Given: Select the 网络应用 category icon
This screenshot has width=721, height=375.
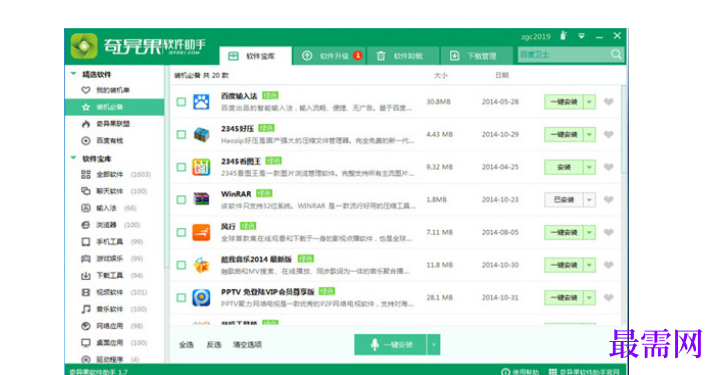Looking at the screenshot, I should pyautogui.click(x=86, y=326).
